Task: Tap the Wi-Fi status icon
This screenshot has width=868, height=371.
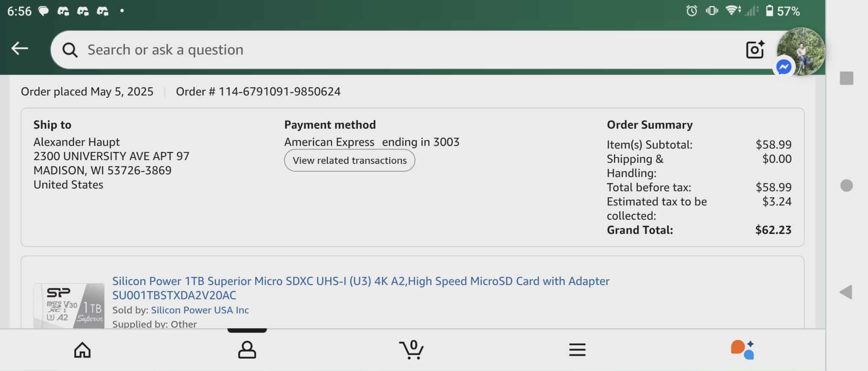Action: (x=732, y=11)
